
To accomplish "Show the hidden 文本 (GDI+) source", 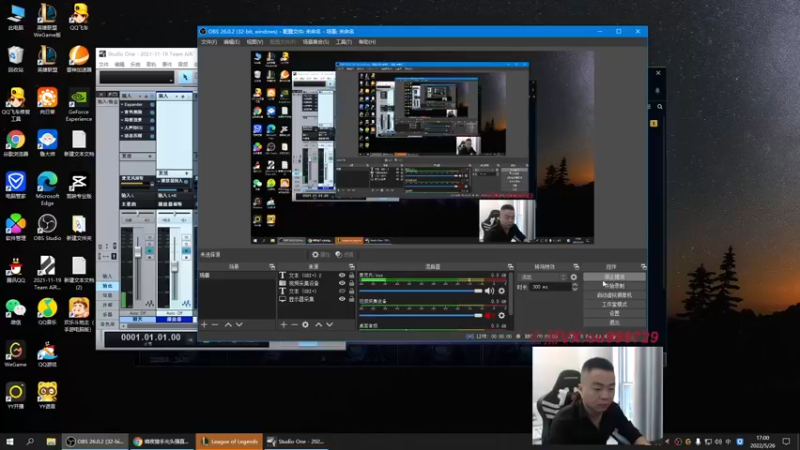I will tap(342, 291).
